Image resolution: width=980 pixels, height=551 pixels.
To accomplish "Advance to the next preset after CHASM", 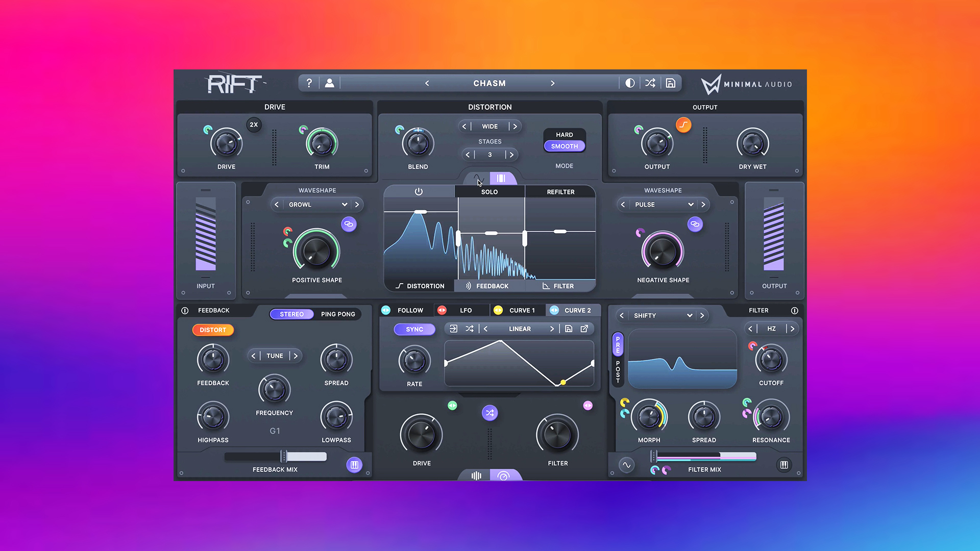I will [553, 83].
